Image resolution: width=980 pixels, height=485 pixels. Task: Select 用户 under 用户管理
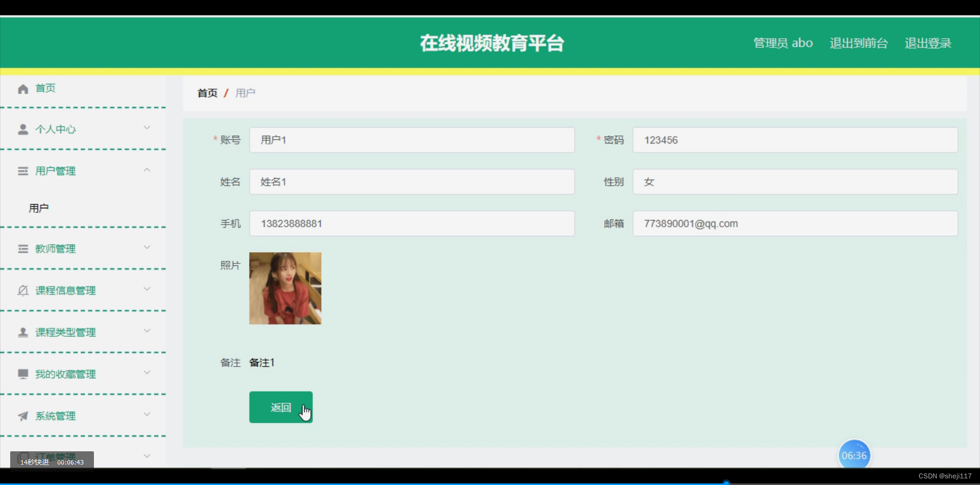[x=38, y=207]
